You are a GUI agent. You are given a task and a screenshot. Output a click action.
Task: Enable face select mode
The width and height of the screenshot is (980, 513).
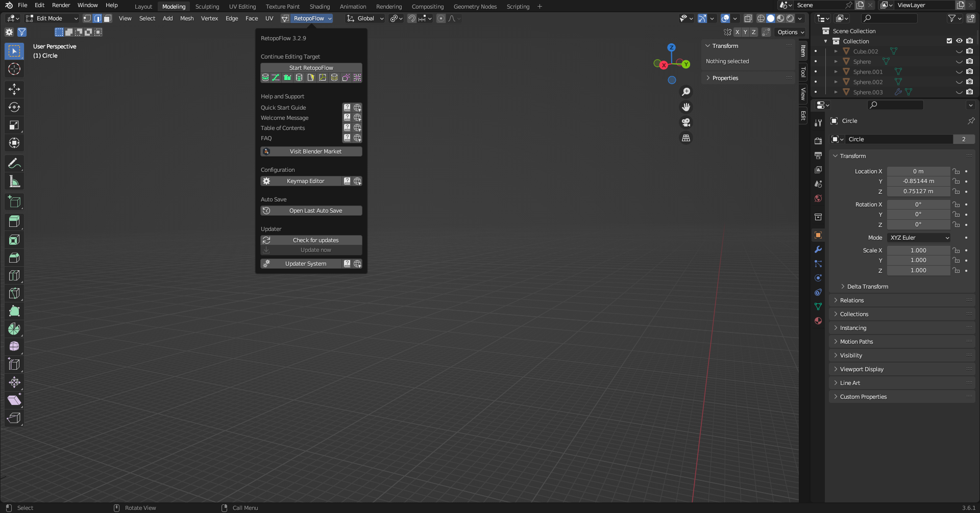[108, 18]
